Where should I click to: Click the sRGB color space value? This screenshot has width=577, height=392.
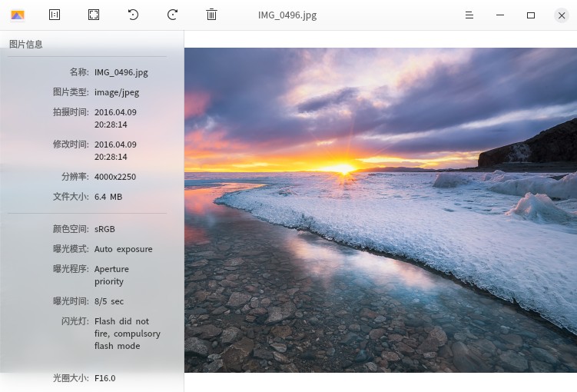click(x=104, y=229)
